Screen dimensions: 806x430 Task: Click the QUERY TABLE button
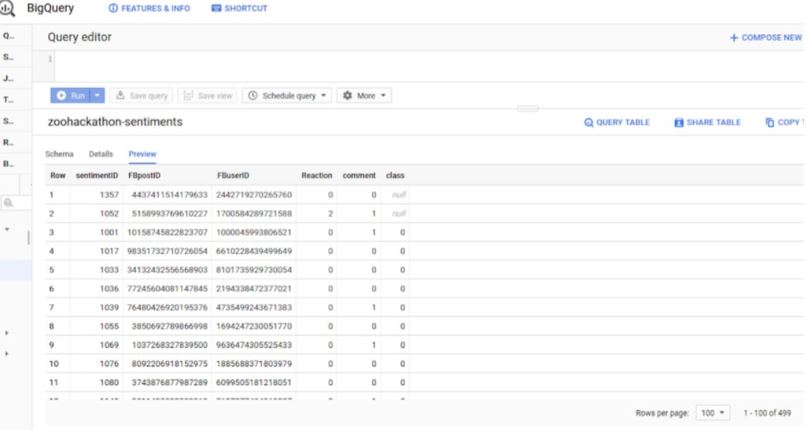coord(617,122)
